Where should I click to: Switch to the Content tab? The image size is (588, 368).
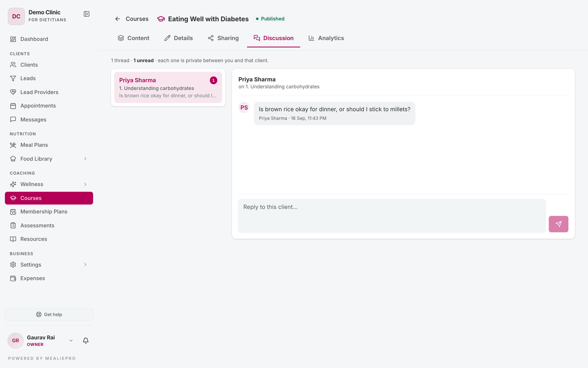coord(133,38)
